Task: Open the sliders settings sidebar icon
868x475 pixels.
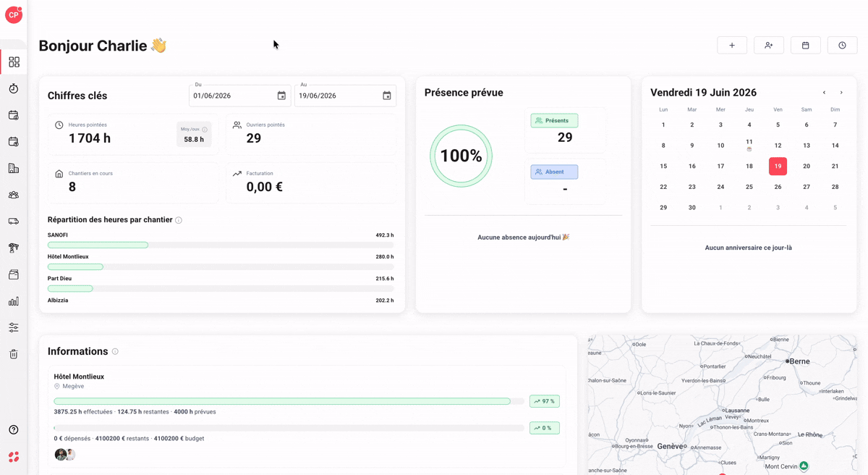Action: pos(14,327)
